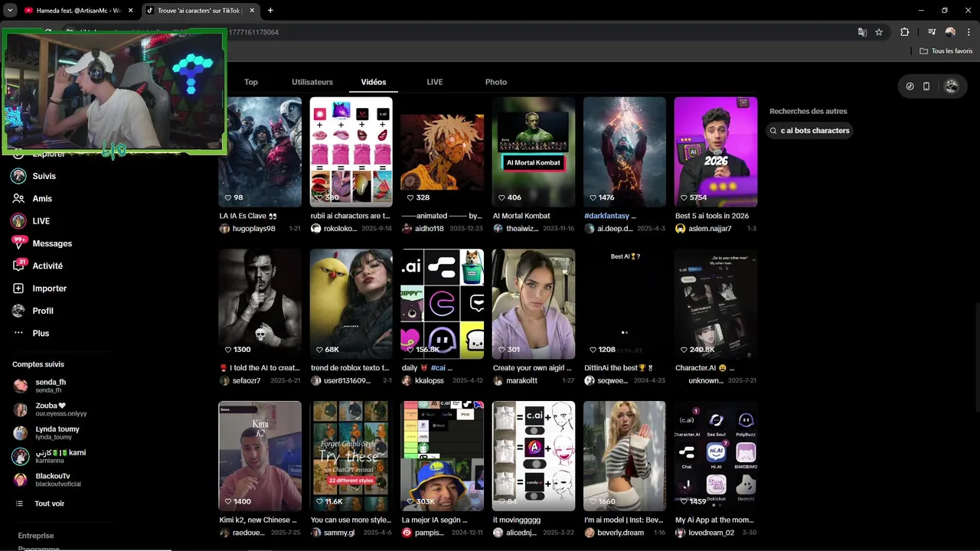Screen dimensions: 980x551
Task: Click the heart icon on the 5754-like video
Action: point(684,197)
